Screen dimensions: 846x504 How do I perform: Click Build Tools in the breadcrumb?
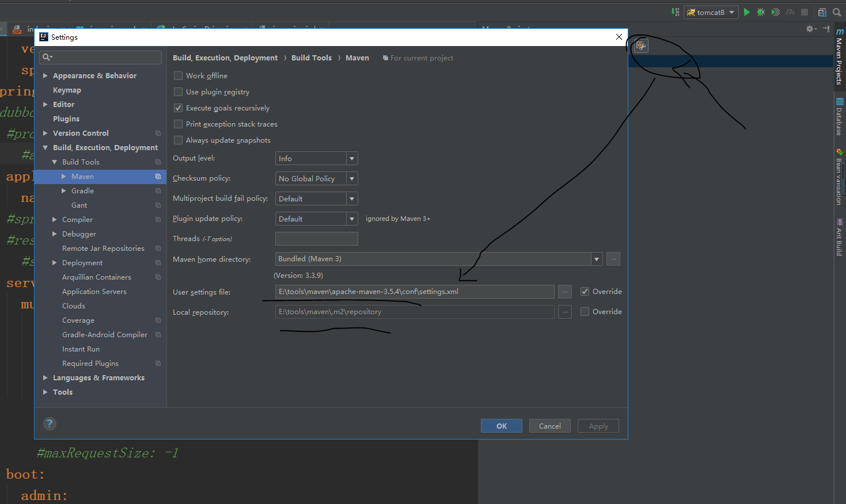pyautogui.click(x=312, y=58)
